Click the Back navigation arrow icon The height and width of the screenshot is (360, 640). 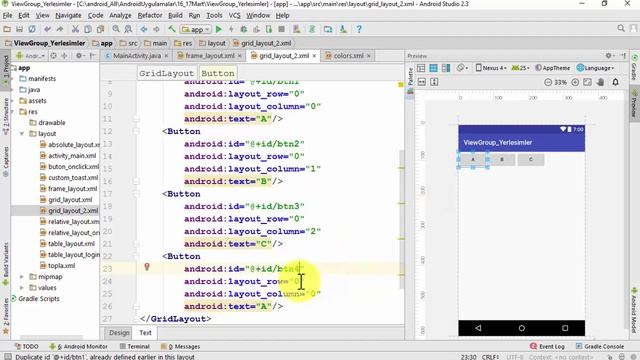click(144, 29)
